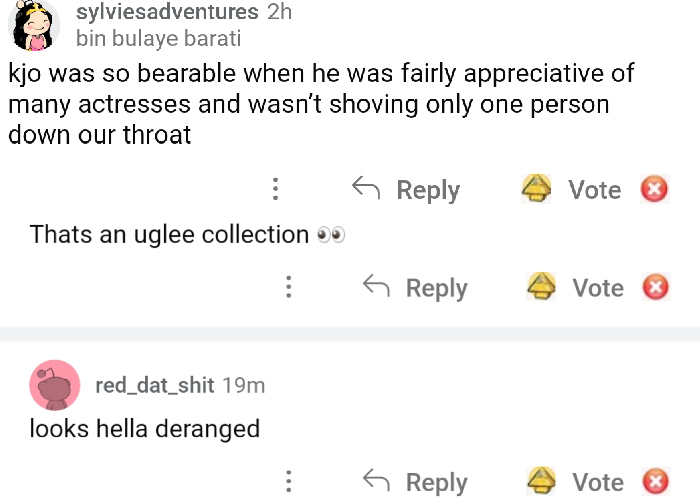
Task: Click the 'bin bulaye barati' user flair
Action: (158, 40)
